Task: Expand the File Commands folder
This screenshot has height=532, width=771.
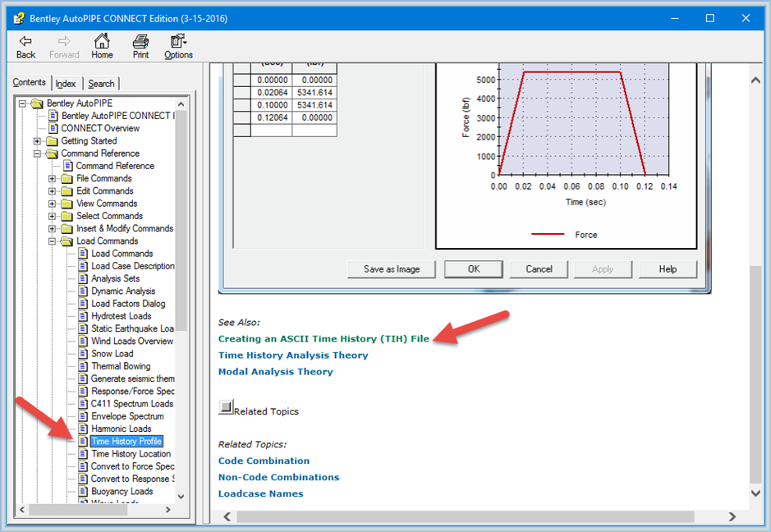Action: coord(52,178)
